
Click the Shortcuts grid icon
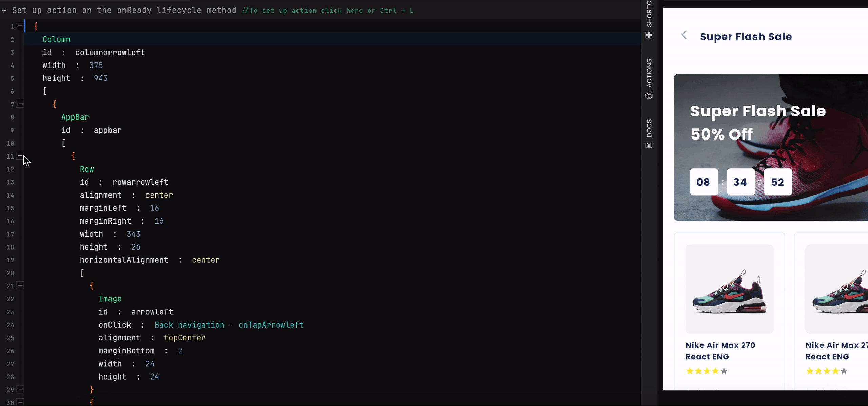(x=649, y=35)
